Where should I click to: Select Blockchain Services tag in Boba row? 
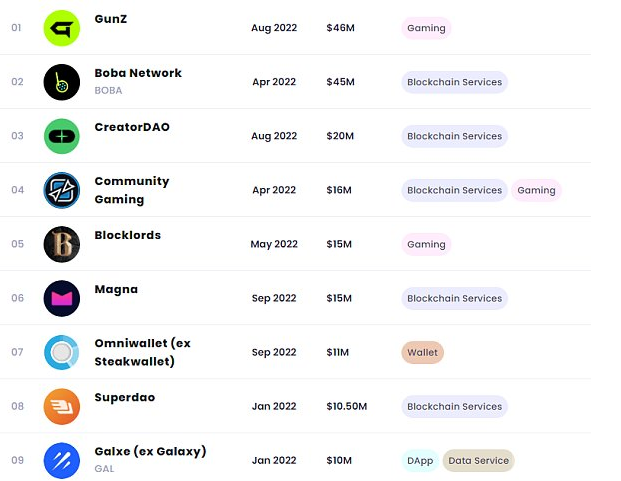coord(454,82)
